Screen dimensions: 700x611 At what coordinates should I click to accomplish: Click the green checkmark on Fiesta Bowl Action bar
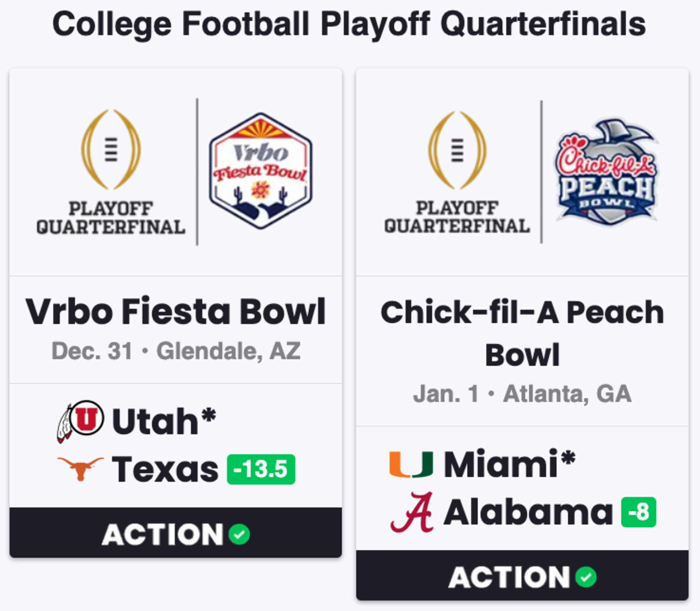pos(239,534)
